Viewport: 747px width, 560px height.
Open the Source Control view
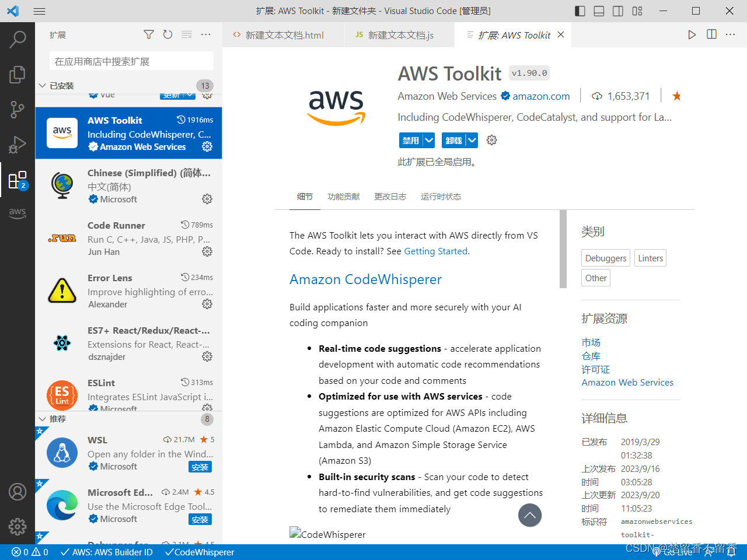pyautogui.click(x=18, y=109)
